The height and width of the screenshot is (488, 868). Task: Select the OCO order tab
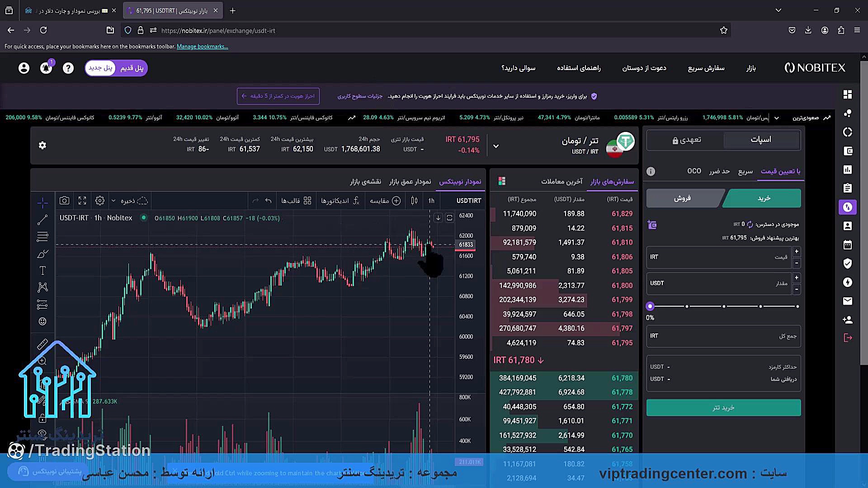(x=694, y=171)
